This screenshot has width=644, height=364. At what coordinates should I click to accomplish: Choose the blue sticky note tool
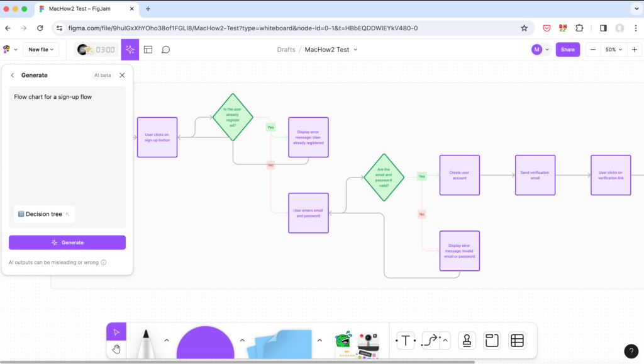pos(279,343)
